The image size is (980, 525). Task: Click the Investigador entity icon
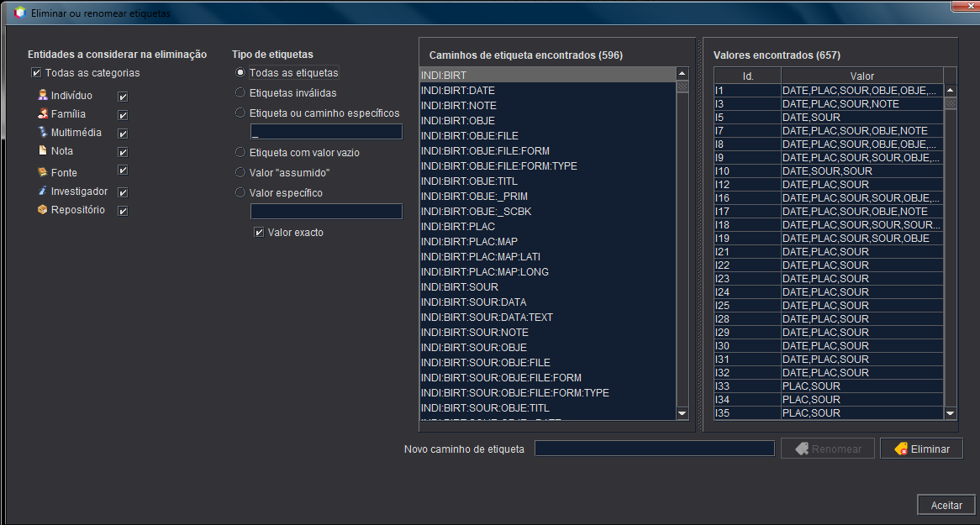pos(43,192)
